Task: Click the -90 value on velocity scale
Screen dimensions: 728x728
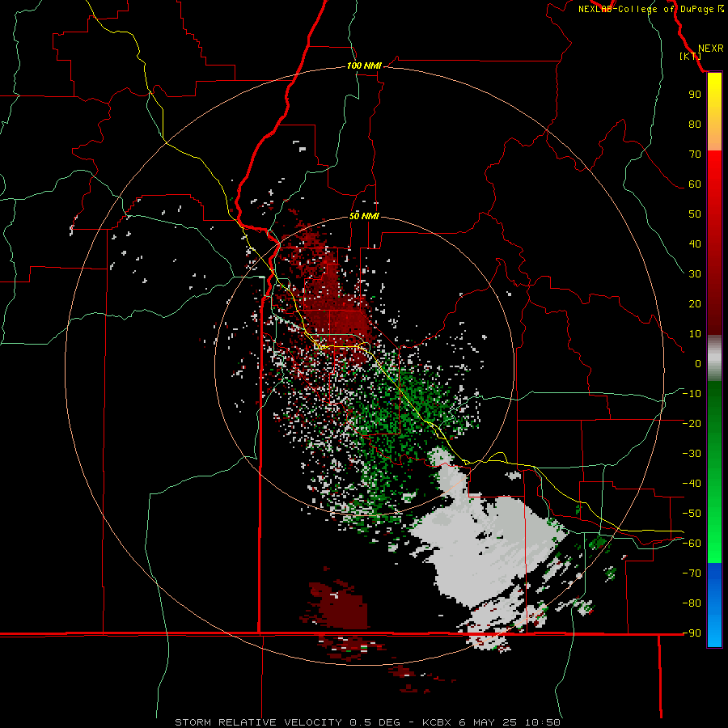Action: (692, 633)
